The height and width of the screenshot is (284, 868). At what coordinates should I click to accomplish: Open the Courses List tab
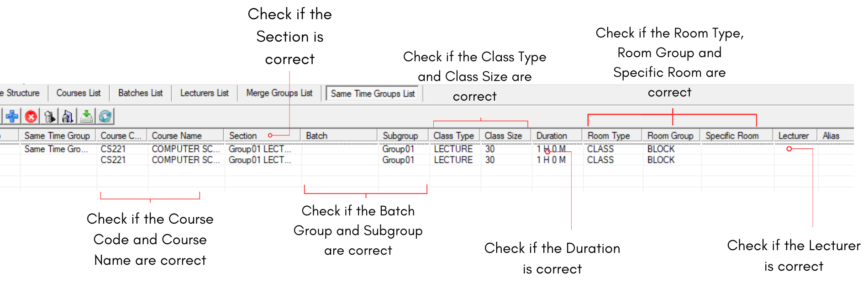pos(78,93)
